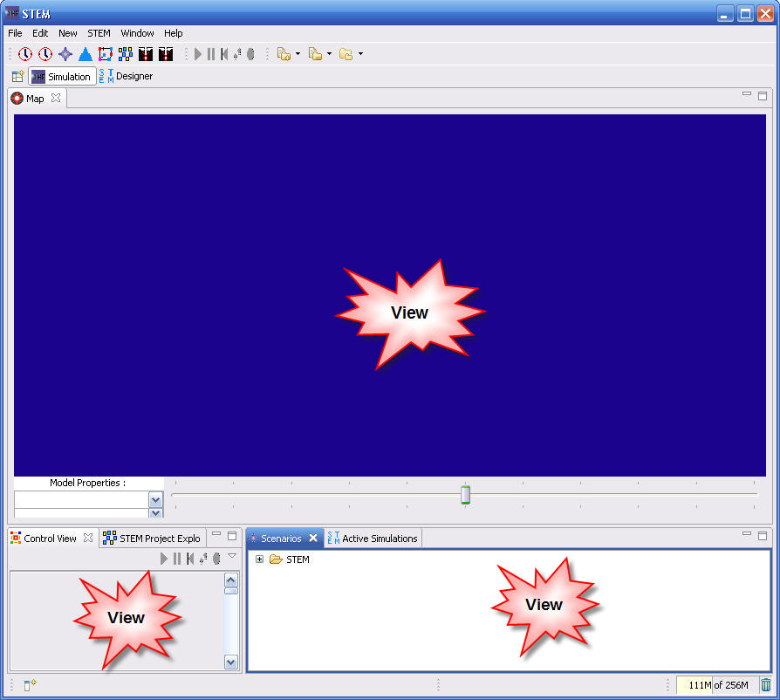Click the colored squares grid toolbar icon
Viewport: 780px width, 700px height.
pos(126,54)
